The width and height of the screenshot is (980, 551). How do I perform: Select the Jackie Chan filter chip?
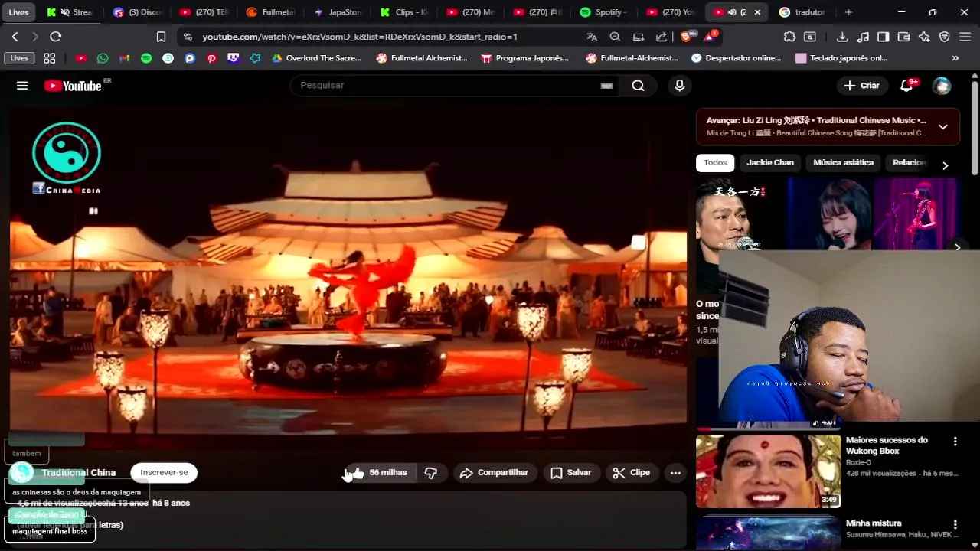[x=770, y=163]
